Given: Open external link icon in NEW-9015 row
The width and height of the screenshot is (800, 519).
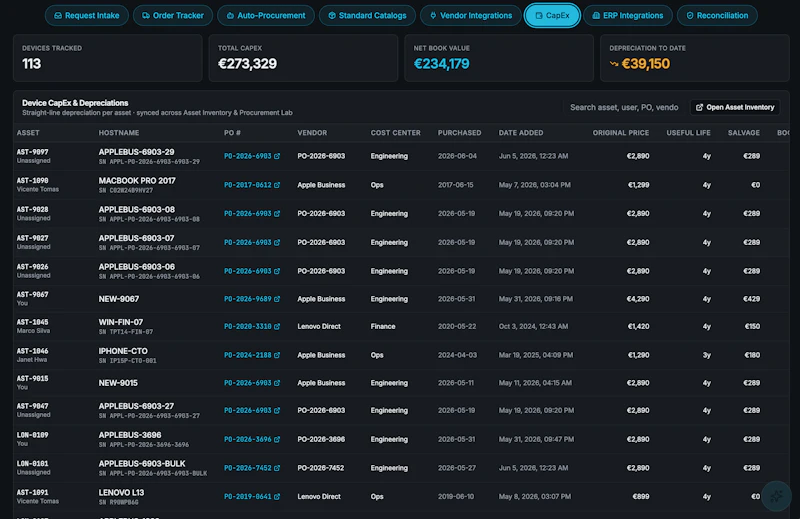Looking at the screenshot, I should [x=277, y=383].
